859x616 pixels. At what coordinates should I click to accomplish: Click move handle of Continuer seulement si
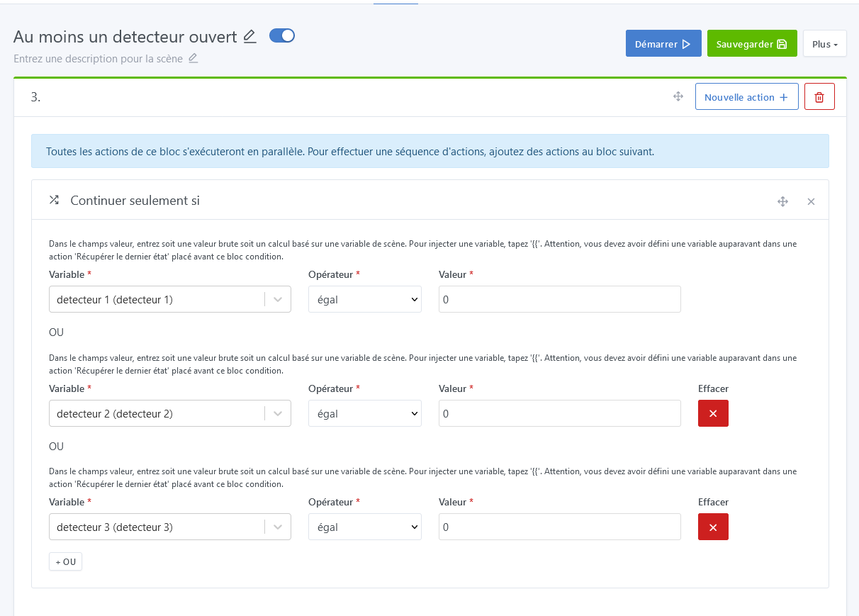(782, 201)
